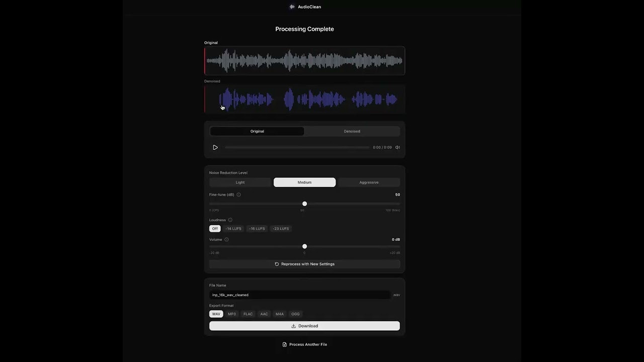Select the -23 LUFS loudness target
This screenshot has width=644, height=362.
coord(280,228)
